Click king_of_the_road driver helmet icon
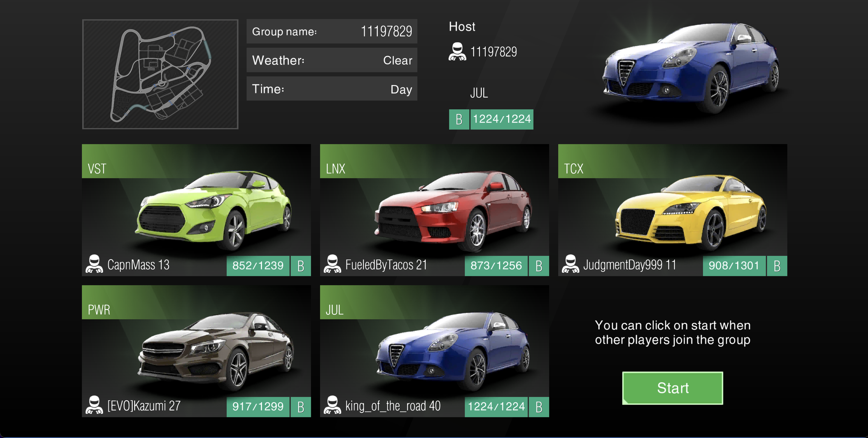Viewport: 868px width, 438px height. tap(332, 405)
